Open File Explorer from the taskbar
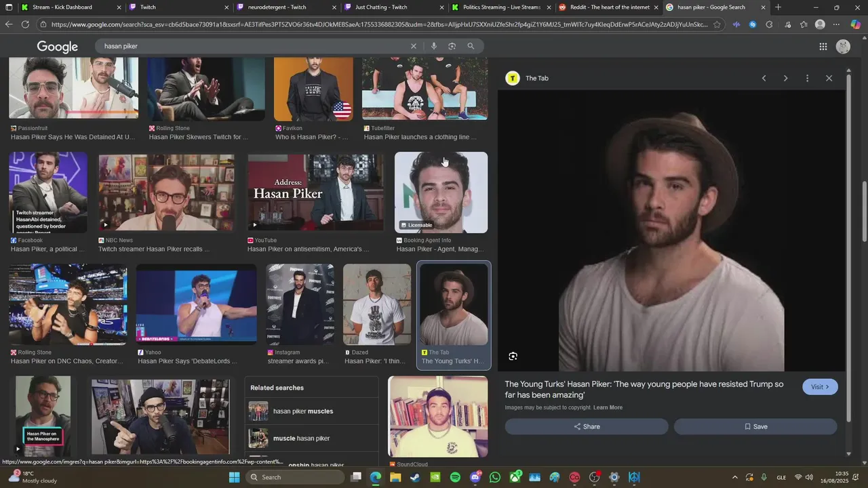The width and height of the screenshot is (868, 488). (x=395, y=477)
